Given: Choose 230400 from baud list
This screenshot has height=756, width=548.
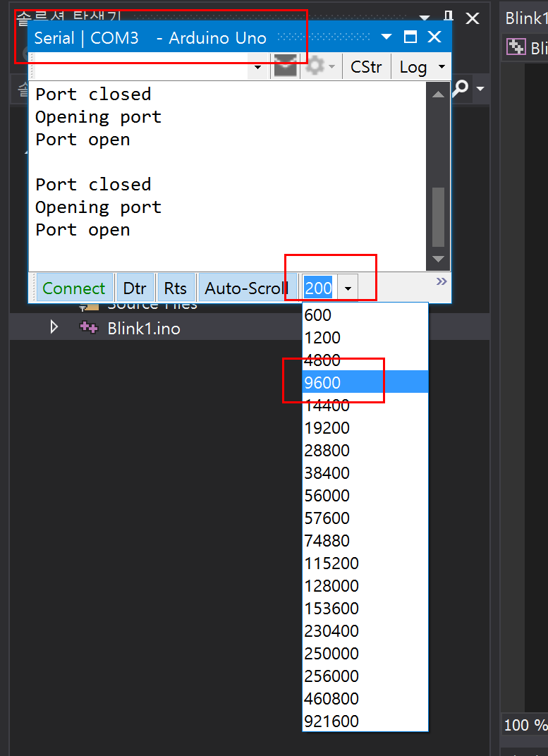Looking at the screenshot, I should pos(365,630).
